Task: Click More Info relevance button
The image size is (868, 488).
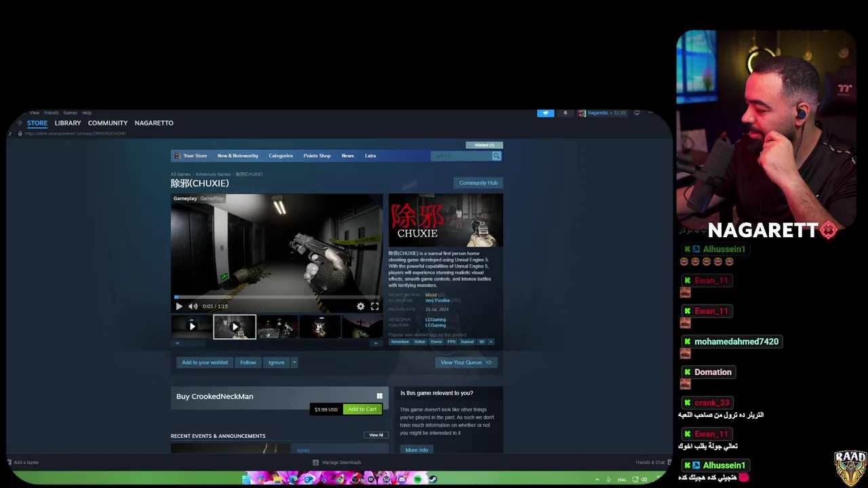Action: [416, 450]
